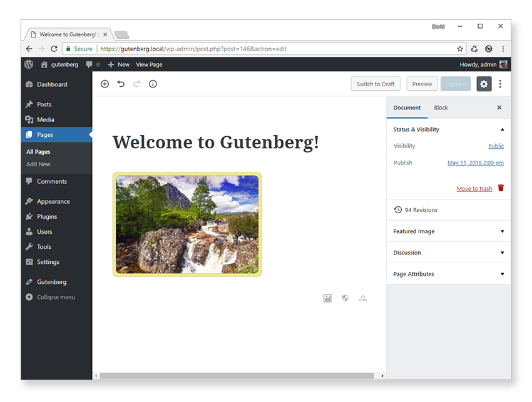
Task: Click browser back arrow
Action: click(29, 49)
